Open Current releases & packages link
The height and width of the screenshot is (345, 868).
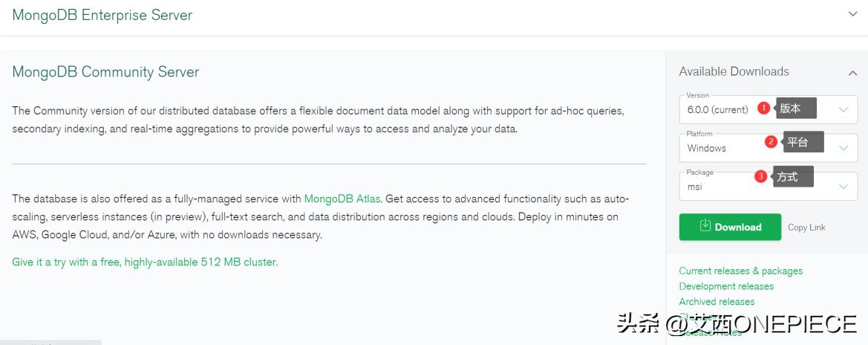[x=740, y=271]
